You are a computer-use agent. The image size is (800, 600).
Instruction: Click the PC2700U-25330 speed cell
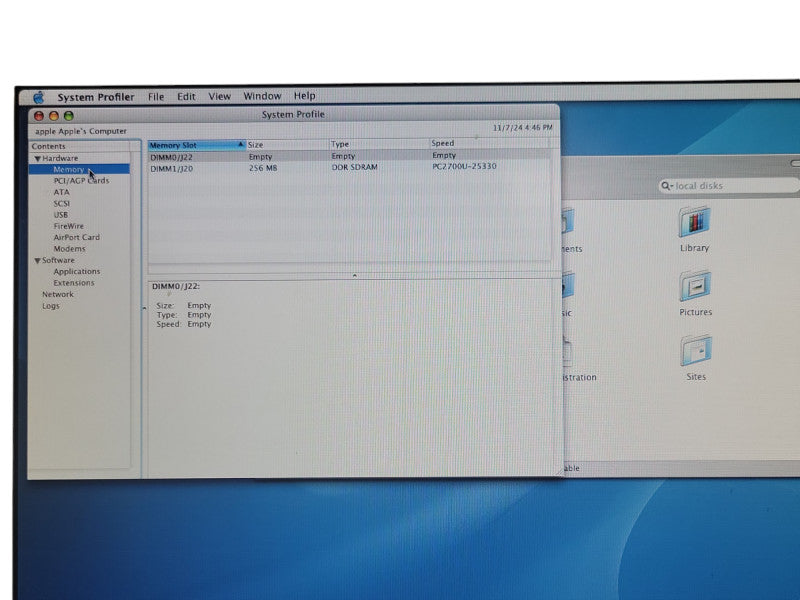pos(464,166)
